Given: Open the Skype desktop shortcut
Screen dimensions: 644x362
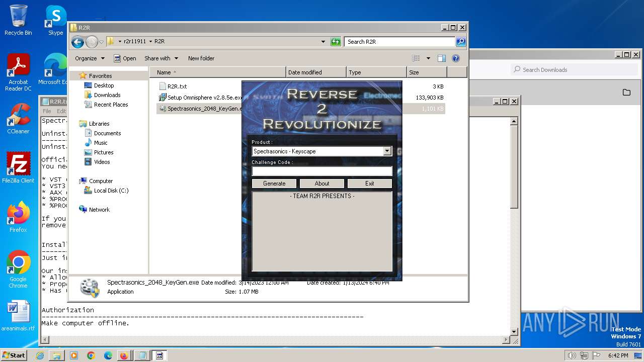Looking at the screenshot, I should [55, 20].
